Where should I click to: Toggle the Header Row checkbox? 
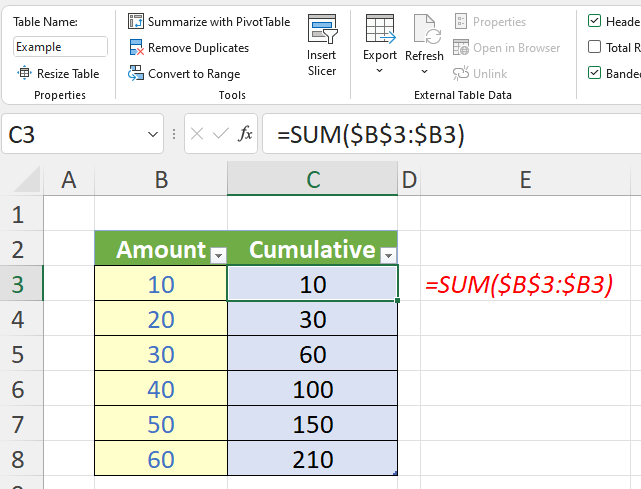pos(595,21)
